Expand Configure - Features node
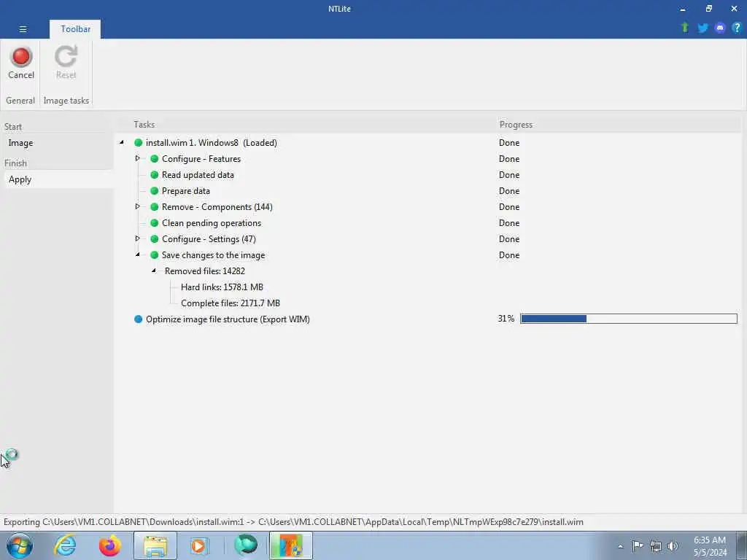747x560 pixels. coord(137,158)
